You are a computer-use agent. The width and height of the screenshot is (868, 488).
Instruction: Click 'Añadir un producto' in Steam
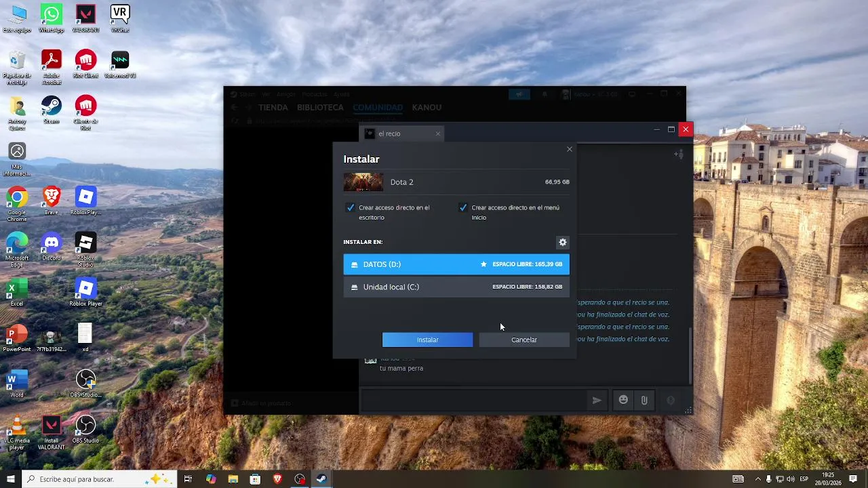coord(260,403)
